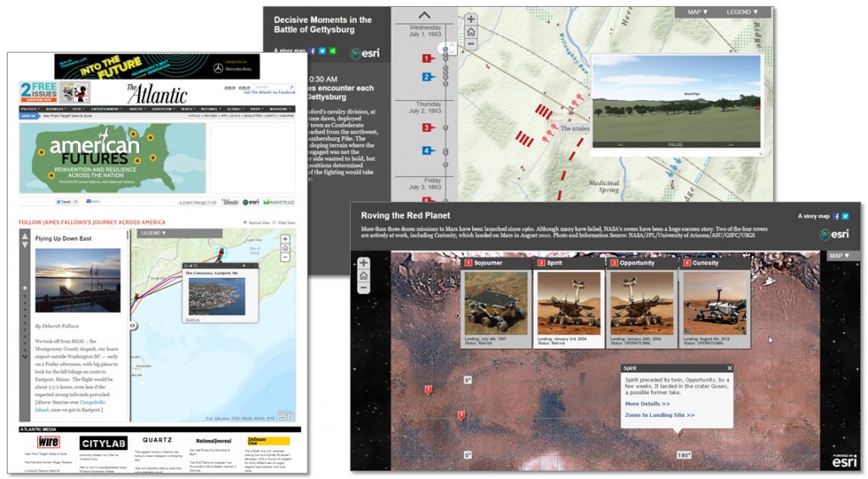Pause the Gettysburg panorama view
This screenshot has width=868, height=479.
[676, 144]
